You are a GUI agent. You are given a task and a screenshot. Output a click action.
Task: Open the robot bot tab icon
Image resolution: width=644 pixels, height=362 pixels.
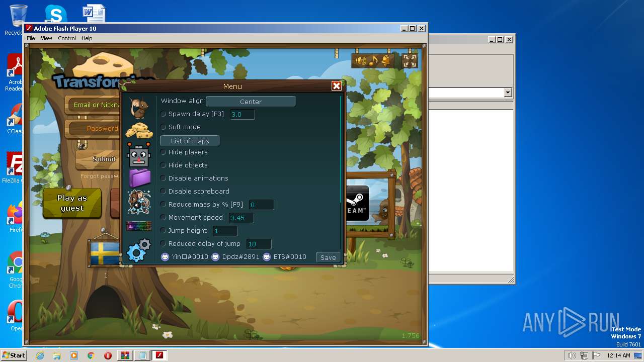(139, 155)
